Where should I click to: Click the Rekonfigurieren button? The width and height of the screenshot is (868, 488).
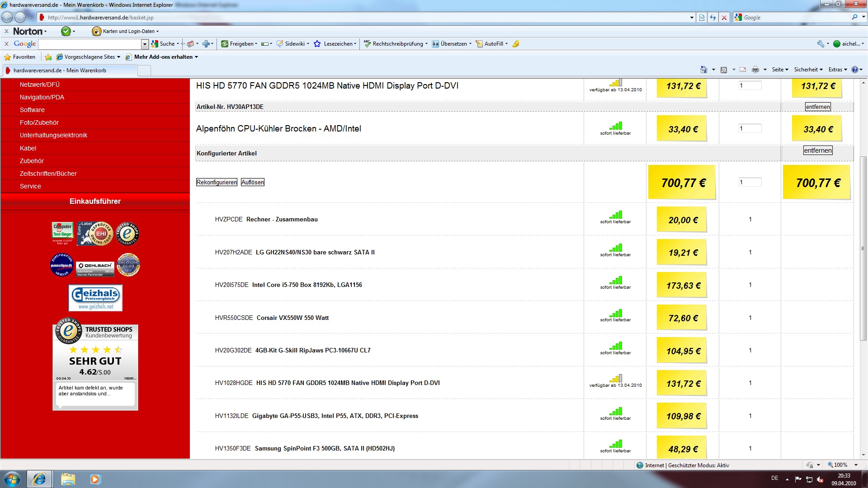click(x=217, y=182)
